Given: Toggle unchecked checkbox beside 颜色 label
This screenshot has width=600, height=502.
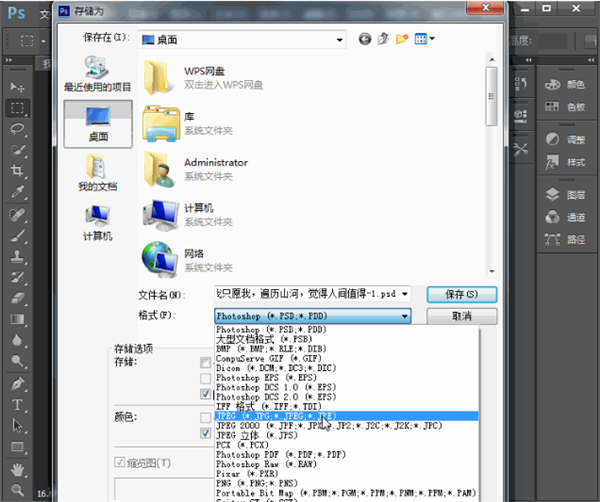Looking at the screenshot, I should pyautogui.click(x=205, y=417).
